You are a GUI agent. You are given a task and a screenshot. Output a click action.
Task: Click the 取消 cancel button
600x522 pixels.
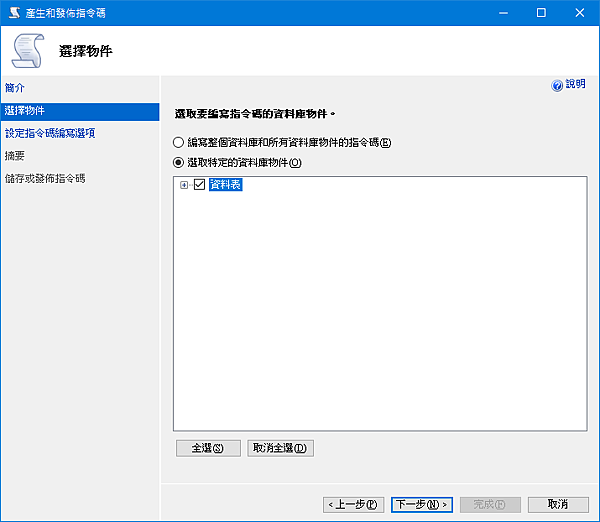click(x=558, y=504)
